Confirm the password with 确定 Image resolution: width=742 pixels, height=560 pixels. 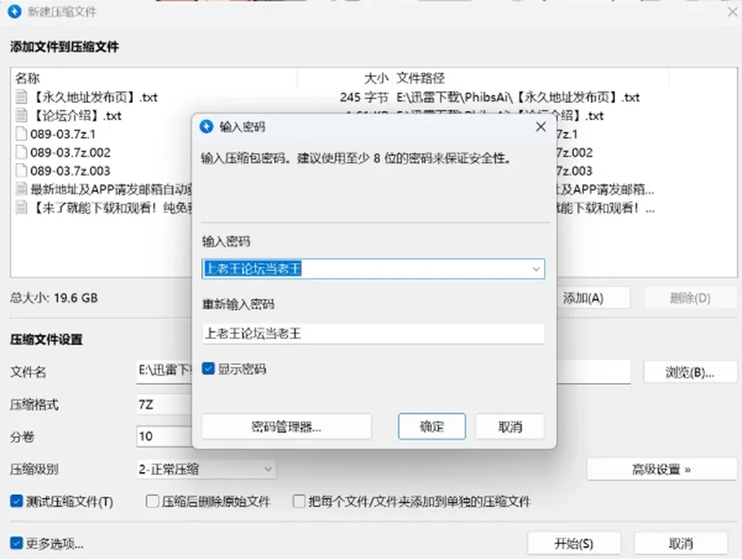tap(431, 426)
